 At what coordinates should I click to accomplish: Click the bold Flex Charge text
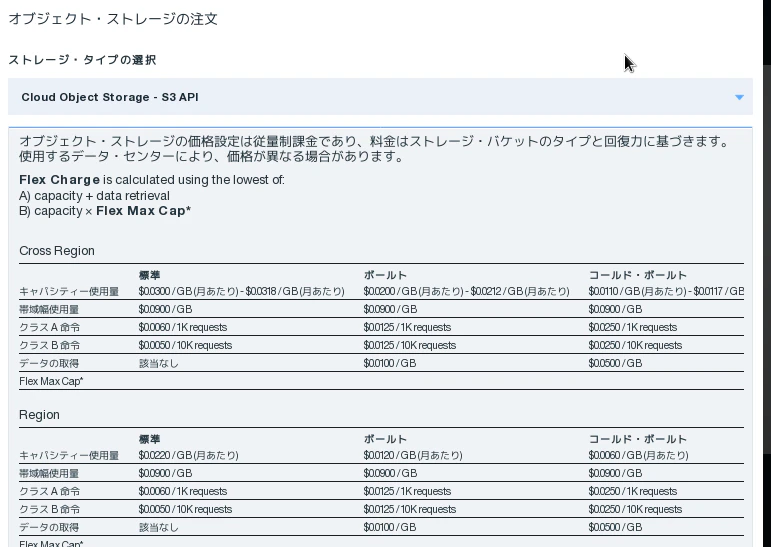click(x=59, y=180)
